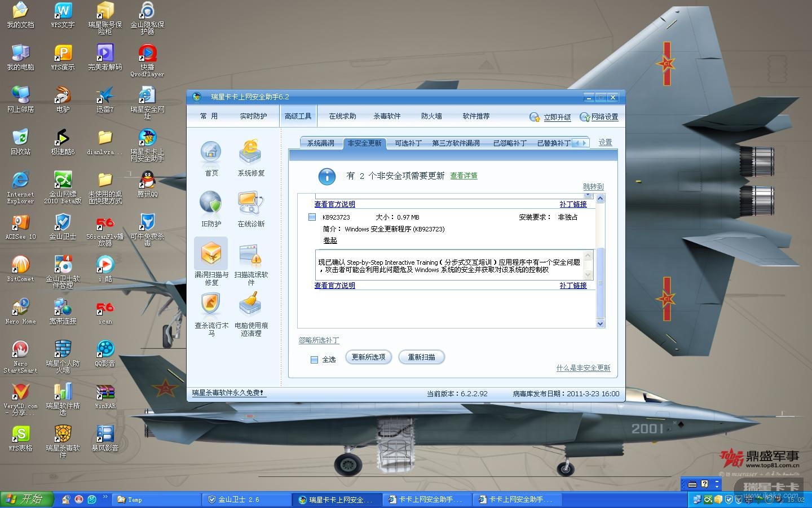
Task: Open the 金山卫士 desktop shortcut
Action: coord(63,226)
